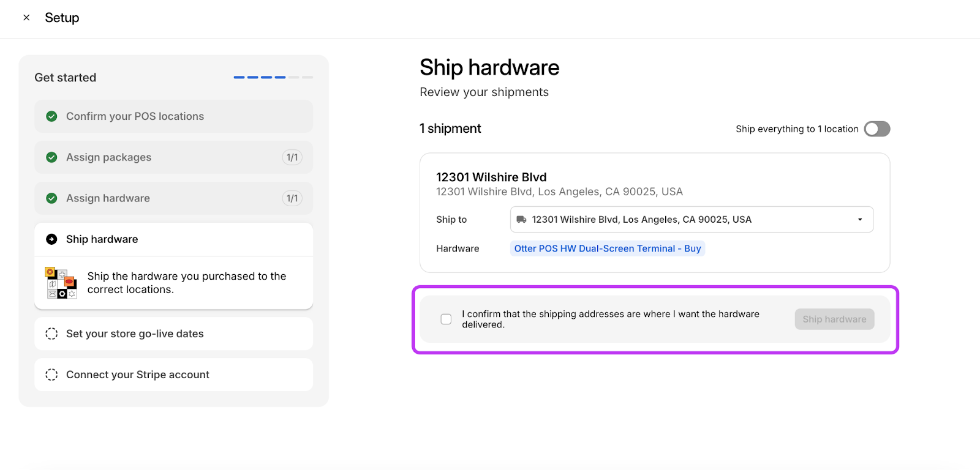Click the truck icon in Ship to field
Screen dimensions: 980x470
(x=521, y=220)
